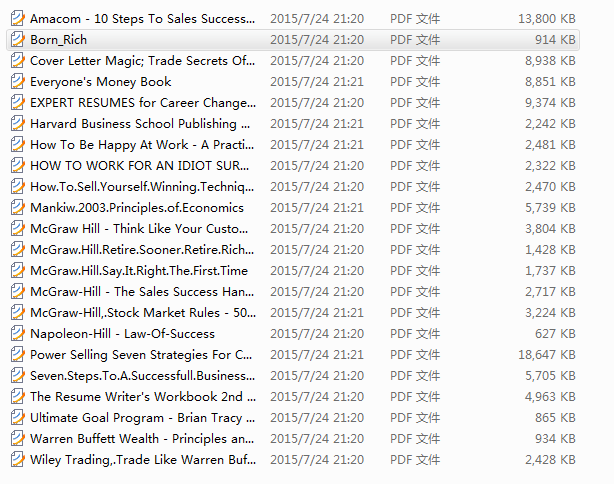
Task: Select the icon for Power Selling Seven Strategies
Action: pos(17,355)
